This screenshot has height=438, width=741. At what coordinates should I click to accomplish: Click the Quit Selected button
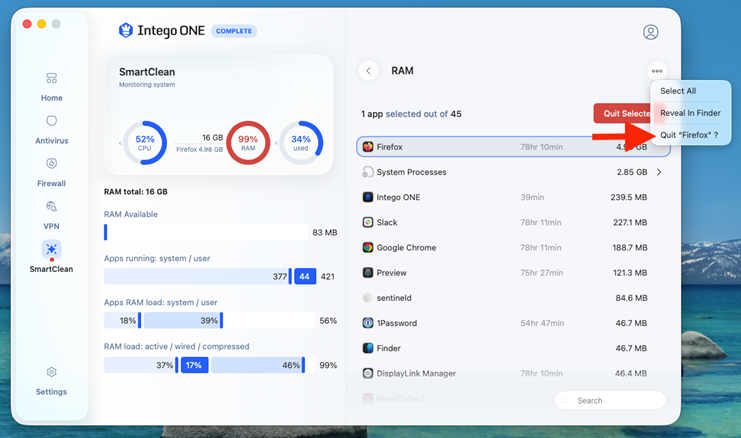tap(622, 113)
